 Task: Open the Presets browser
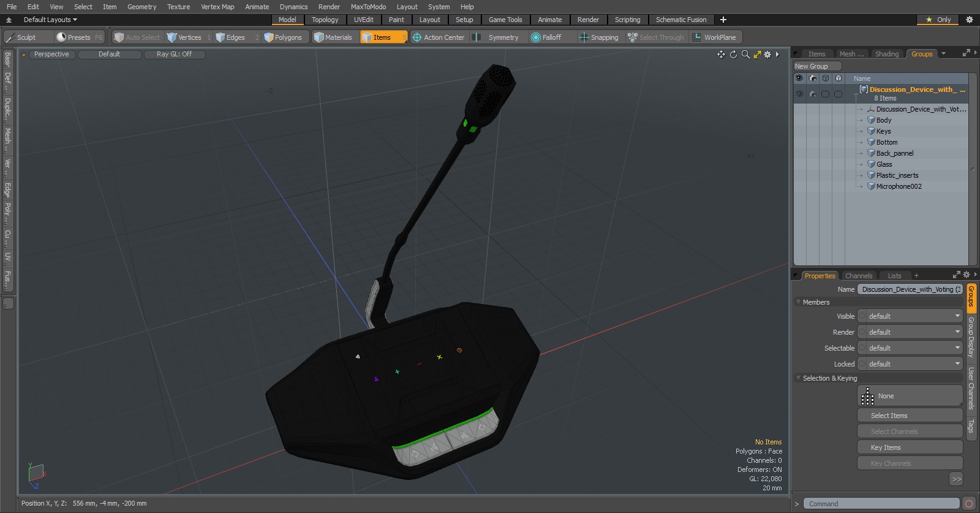(x=79, y=37)
